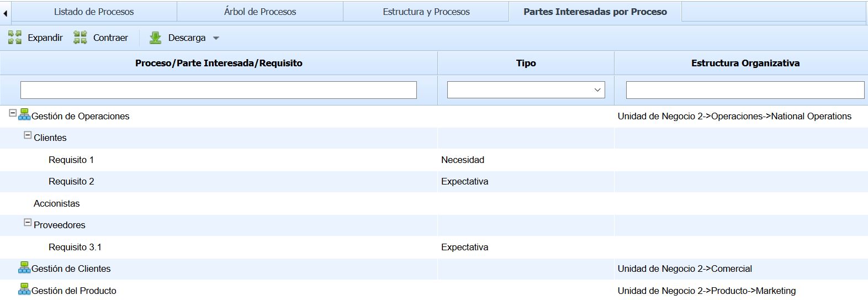Click the Gestión de Operaciones process icon
This screenshot has width=868, height=300.
coord(24,114)
